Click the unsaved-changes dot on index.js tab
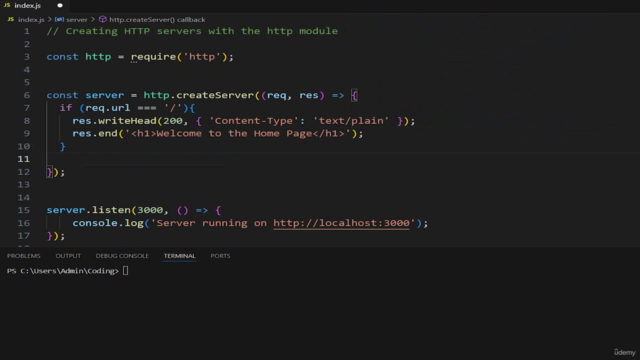Image resolution: width=640 pixels, height=360 pixels. (60, 6)
